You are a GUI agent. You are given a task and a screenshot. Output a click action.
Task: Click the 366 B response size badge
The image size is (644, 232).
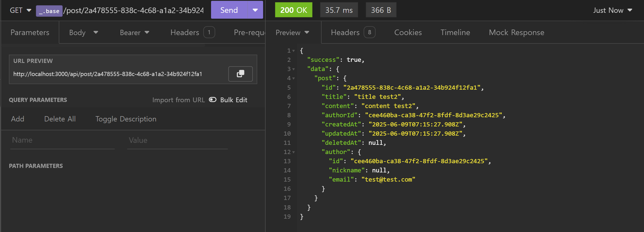[381, 10]
